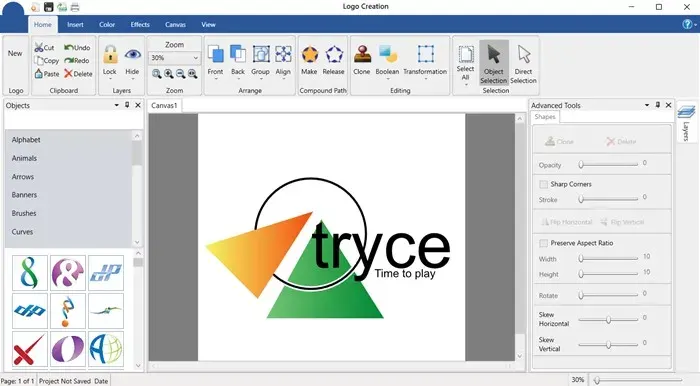Expand the Front dropdown arrow

pyautogui.click(x=215, y=79)
